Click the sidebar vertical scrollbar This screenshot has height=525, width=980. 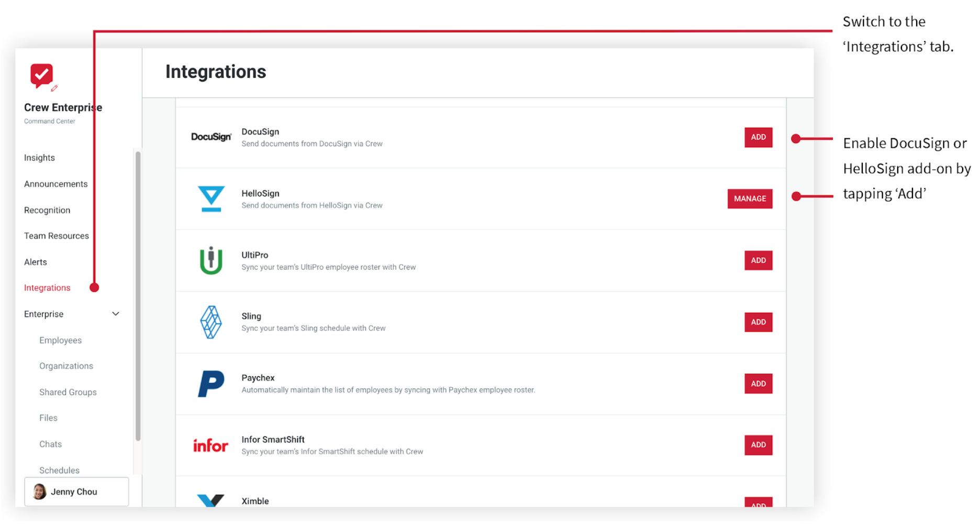[138, 296]
